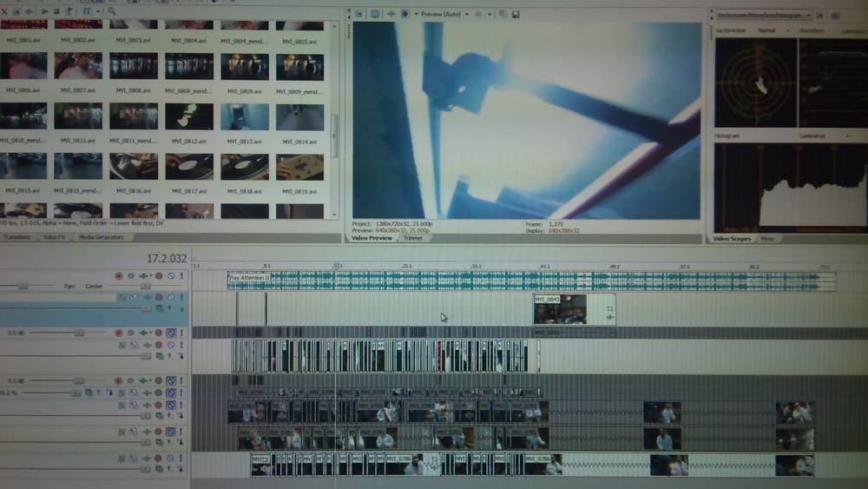
Task: Open the Vectorscope/Waveform/Histogram selector dropdown
Action: tap(764, 15)
